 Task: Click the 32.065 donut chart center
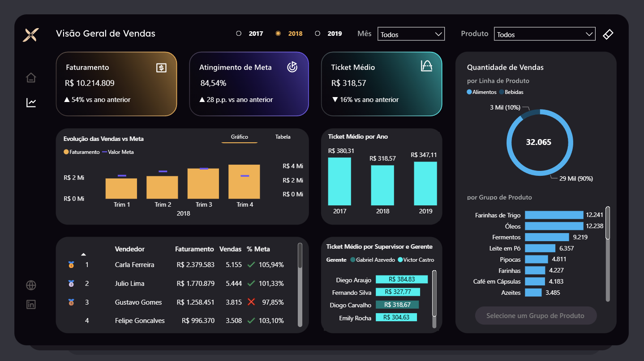point(539,142)
